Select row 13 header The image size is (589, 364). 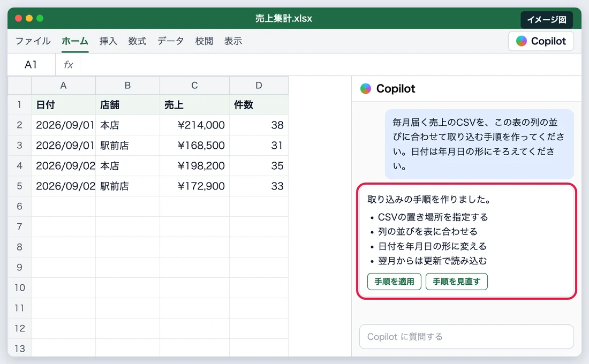[19, 348]
